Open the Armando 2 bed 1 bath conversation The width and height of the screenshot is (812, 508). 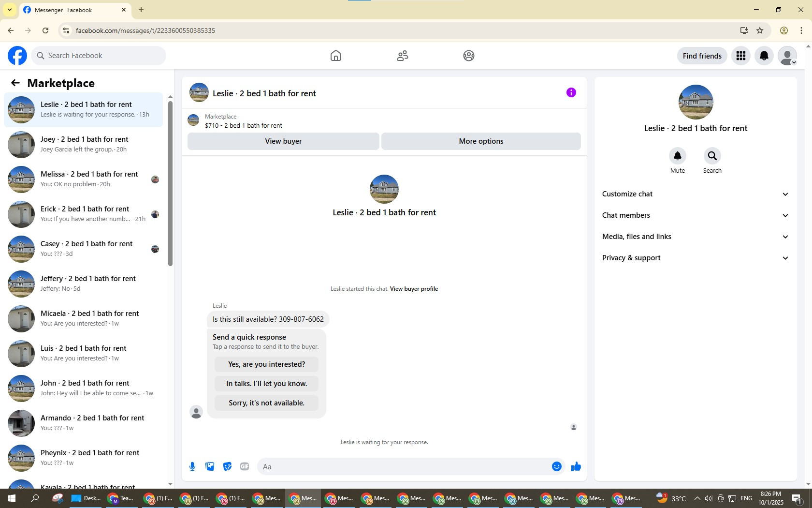tap(84, 423)
